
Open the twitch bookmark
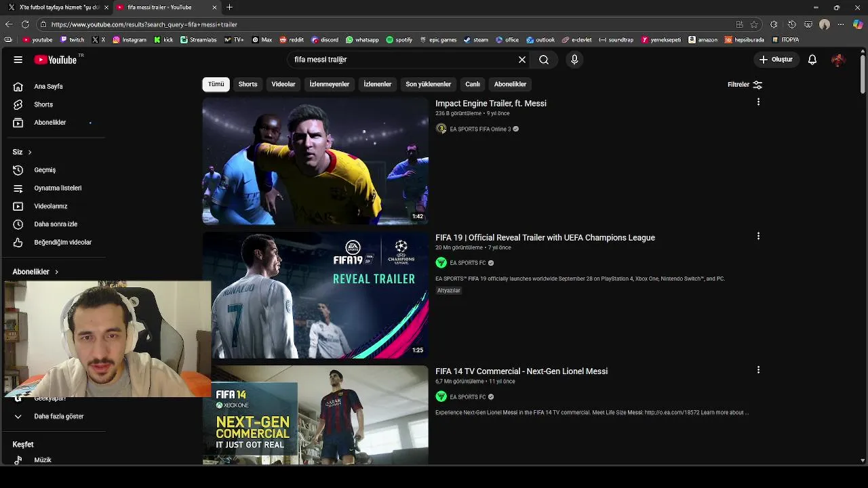click(73, 40)
